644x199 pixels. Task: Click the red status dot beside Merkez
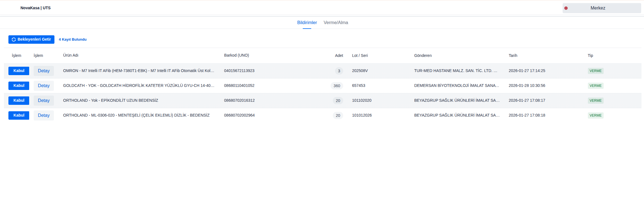[566, 8]
